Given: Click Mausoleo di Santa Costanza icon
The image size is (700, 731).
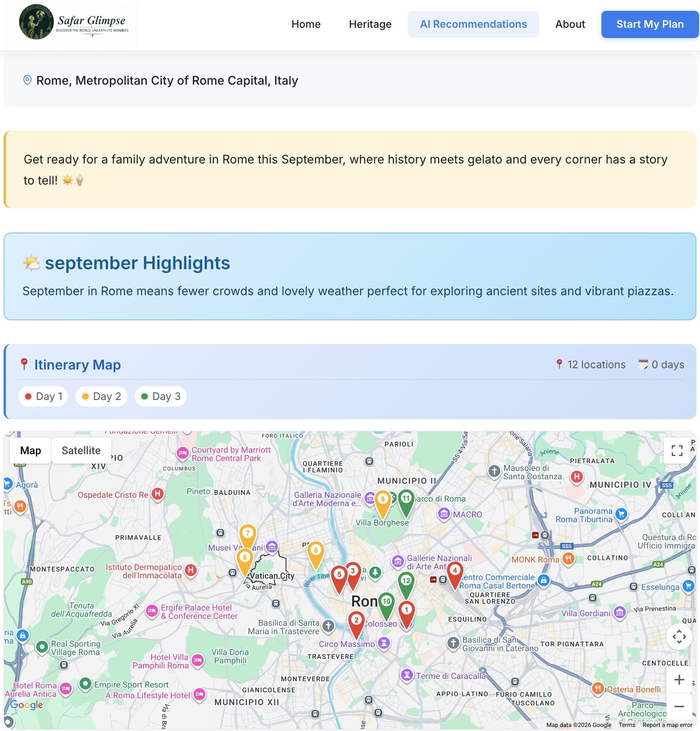Looking at the screenshot, I should 494,471.
